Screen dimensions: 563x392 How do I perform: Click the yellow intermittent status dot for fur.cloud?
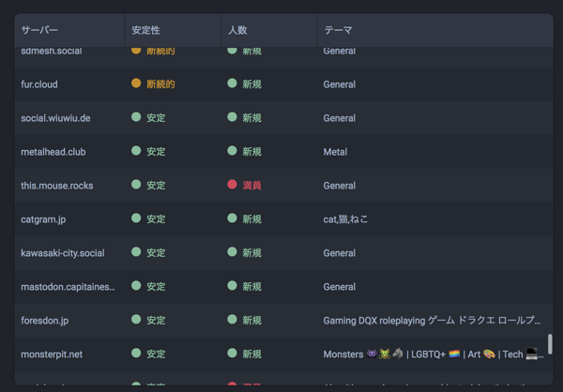(136, 83)
